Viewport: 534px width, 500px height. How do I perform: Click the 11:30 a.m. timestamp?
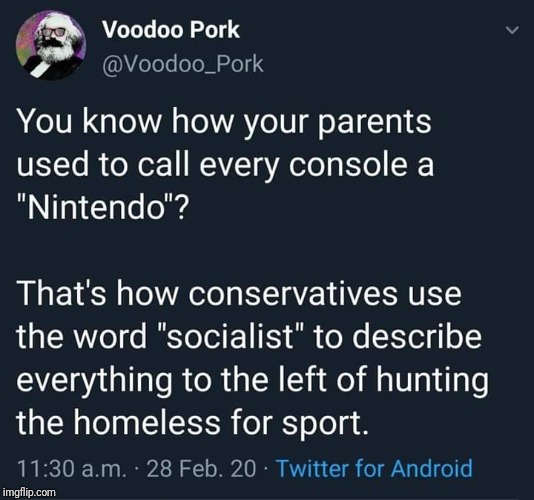click(71, 469)
